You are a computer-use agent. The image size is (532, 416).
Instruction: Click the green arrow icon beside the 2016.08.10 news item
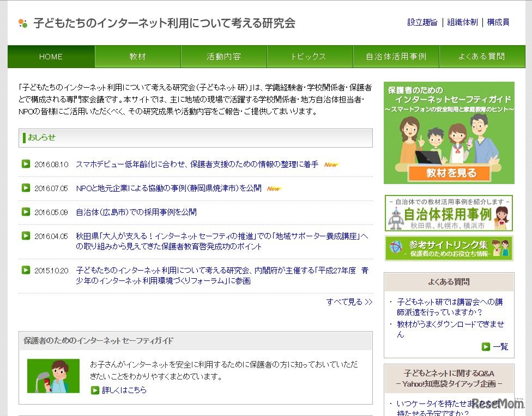tap(26, 163)
